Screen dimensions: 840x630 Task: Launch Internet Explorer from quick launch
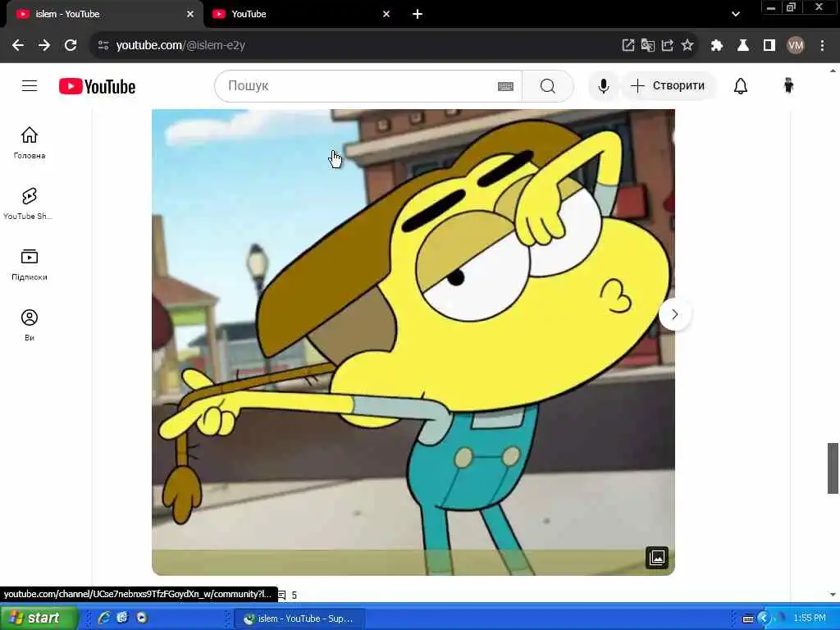(104, 618)
